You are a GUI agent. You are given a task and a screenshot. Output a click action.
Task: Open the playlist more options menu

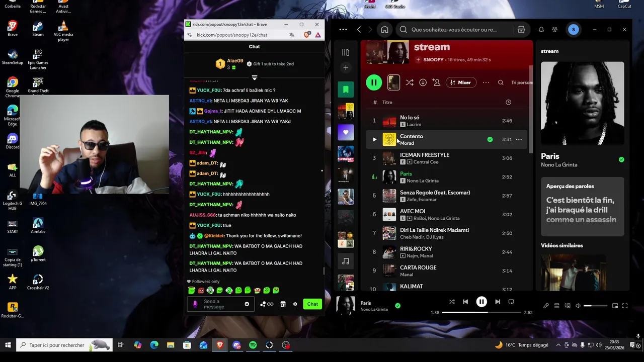click(x=486, y=82)
